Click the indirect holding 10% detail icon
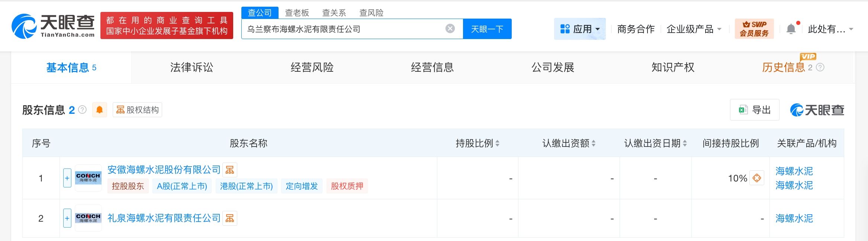The height and width of the screenshot is (241, 868). pyautogui.click(x=756, y=178)
